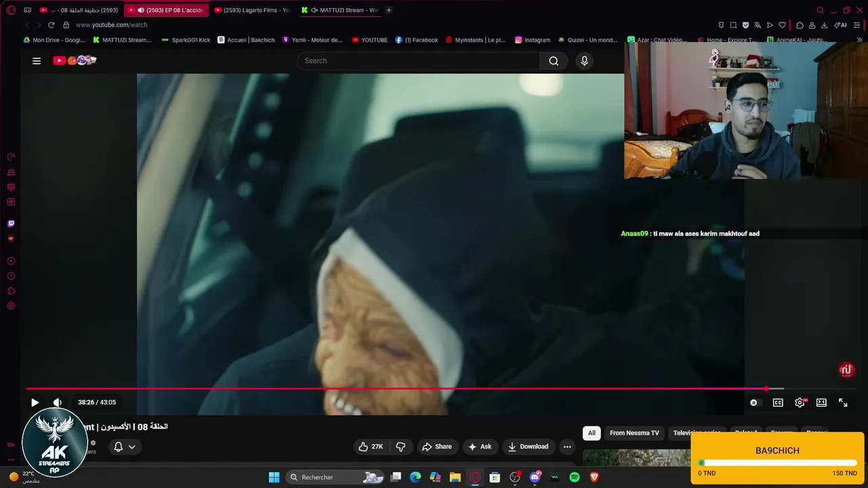The height and width of the screenshot is (488, 868).
Task: Click the Ask AI button
Action: point(479,447)
